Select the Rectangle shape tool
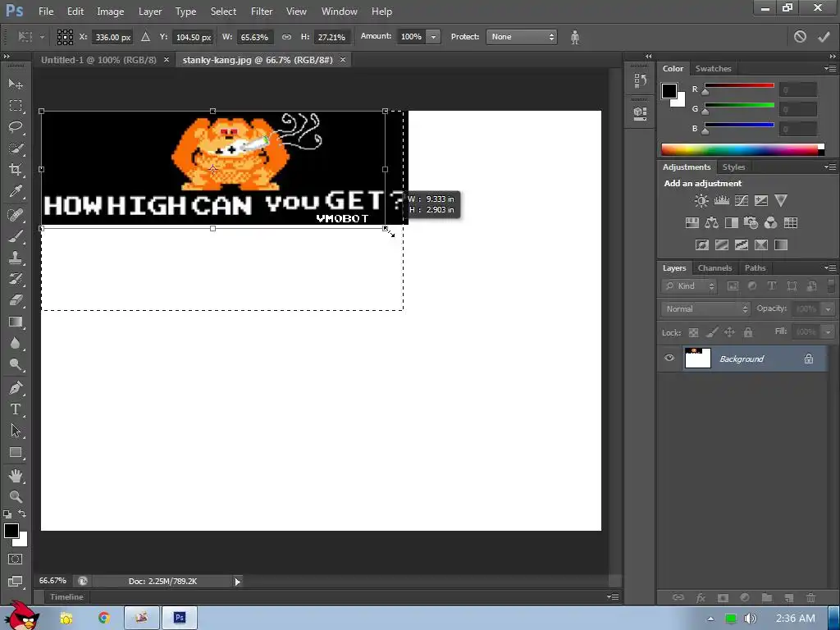Viewport: 840px width, 630px height. point(15,453)
